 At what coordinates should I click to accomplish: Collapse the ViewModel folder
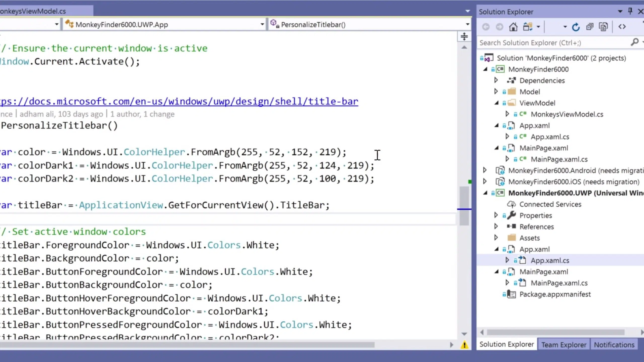pos(496,103)
